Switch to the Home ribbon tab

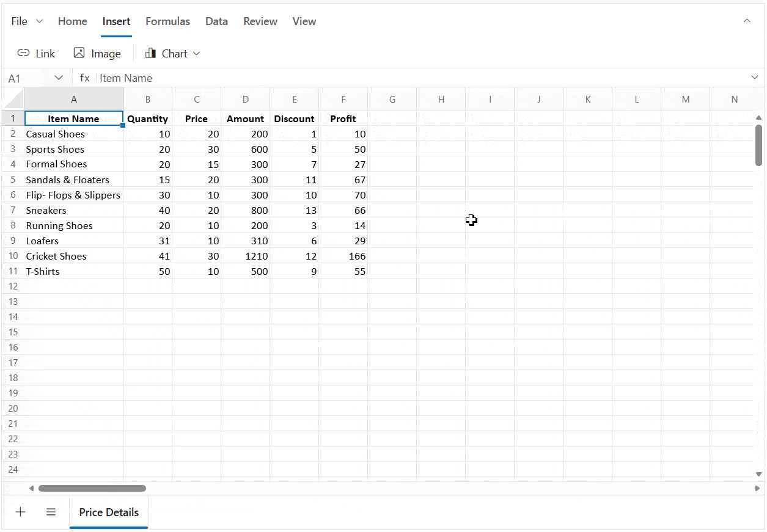pyautogui.click(x=72, y=21)
